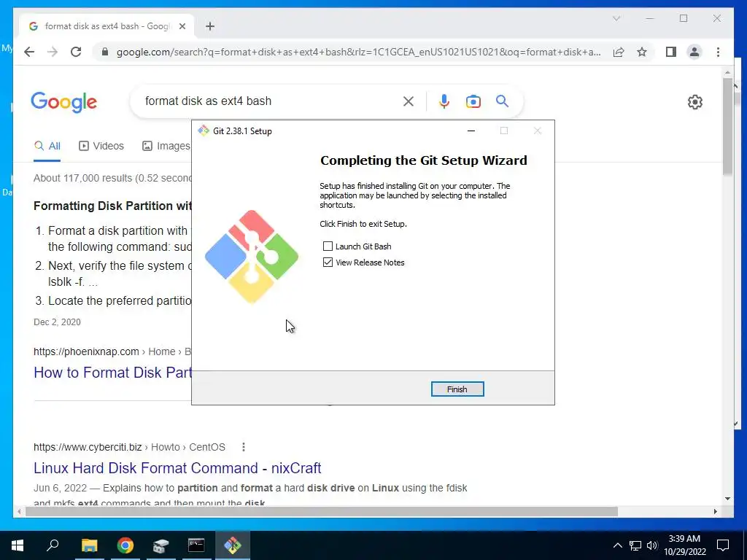Click scroll-down arrow on page scrollbar
Screen dimensions: 747x560
[x=727, y=499]
